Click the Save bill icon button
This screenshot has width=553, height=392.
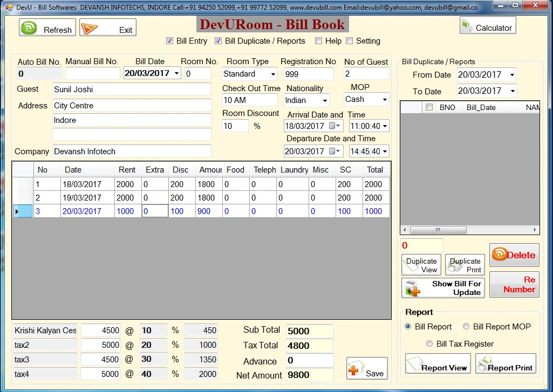click(367, 369)
